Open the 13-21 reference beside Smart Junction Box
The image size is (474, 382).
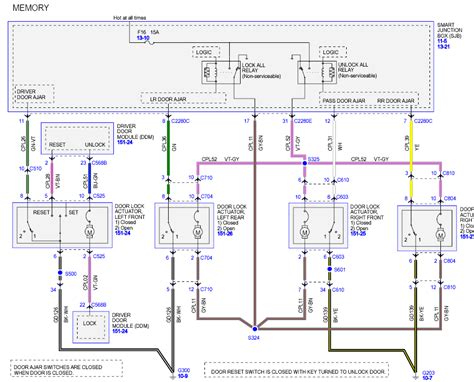click(443, 46)
